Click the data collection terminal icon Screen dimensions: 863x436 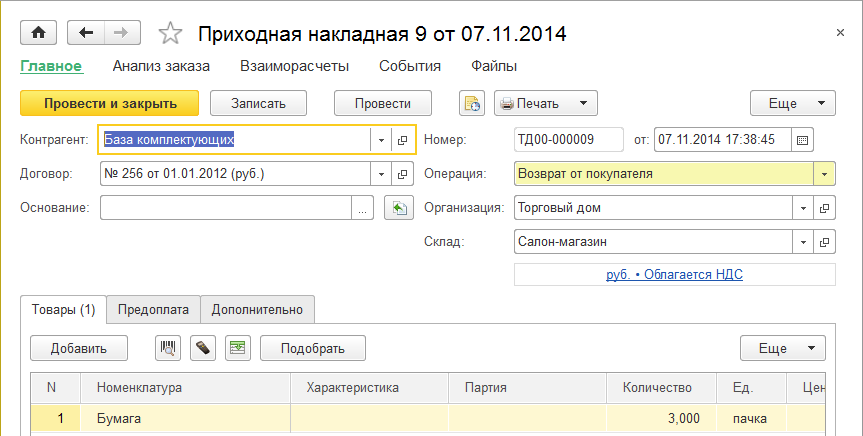203,348
